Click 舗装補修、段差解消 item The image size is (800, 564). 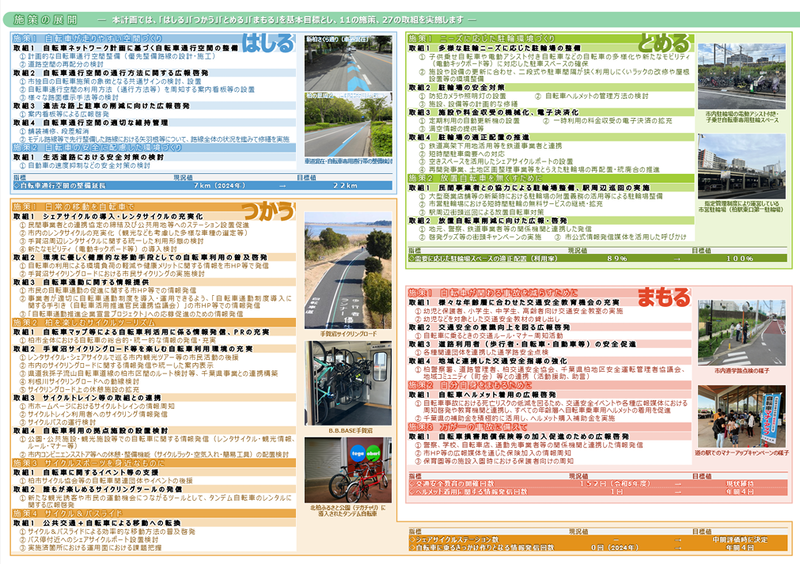(x=54, y=131)
